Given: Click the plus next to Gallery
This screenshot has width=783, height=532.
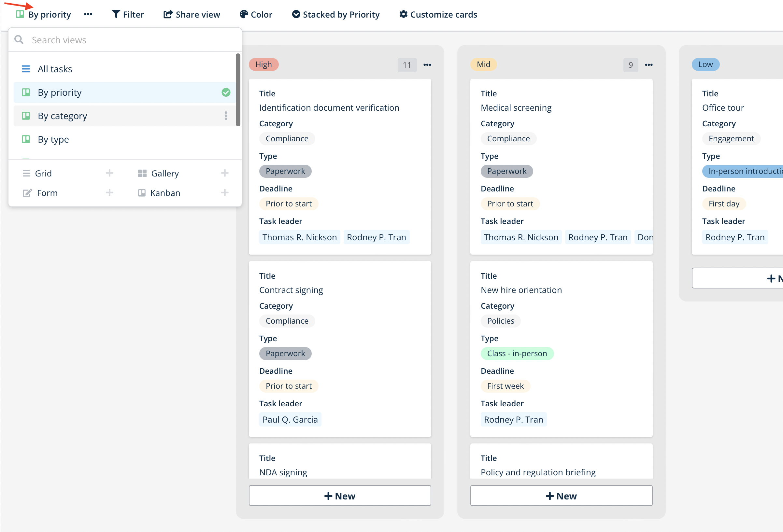Looking at the screenshot, I should [225, 173].
